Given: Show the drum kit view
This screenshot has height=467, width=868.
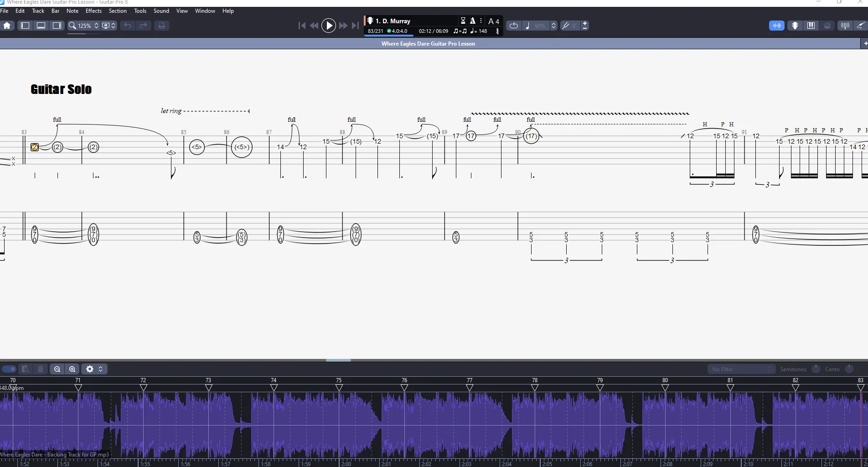Looking at the screenshot, I should coord(827,26).
